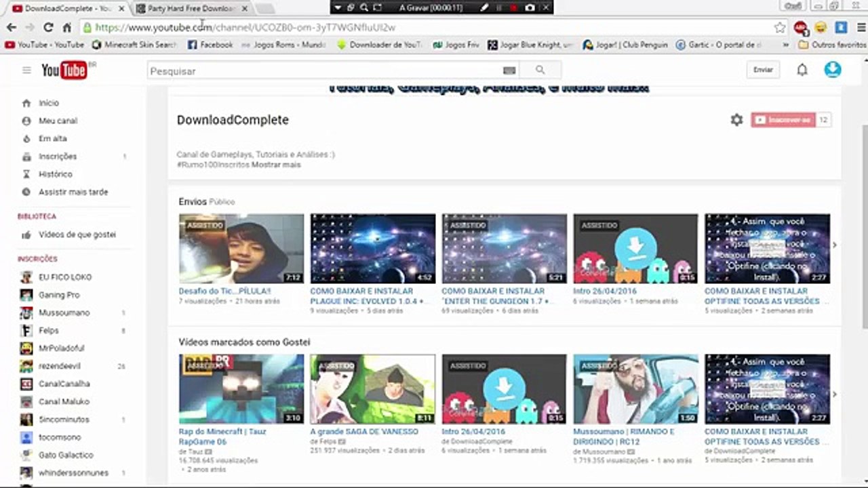Open the Rap do Minecraft video title
The image size is (868, 488).
coord(222,436)
